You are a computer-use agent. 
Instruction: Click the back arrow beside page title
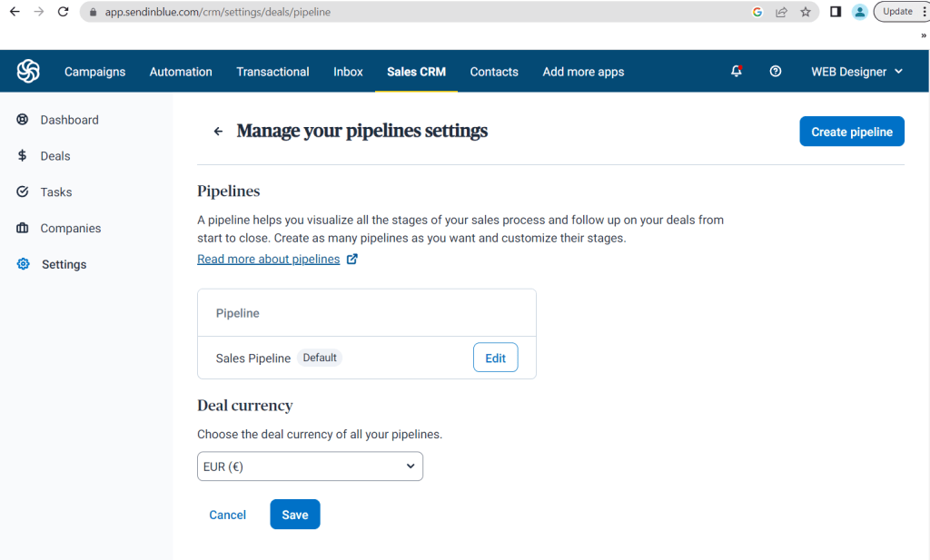[218, 132]
